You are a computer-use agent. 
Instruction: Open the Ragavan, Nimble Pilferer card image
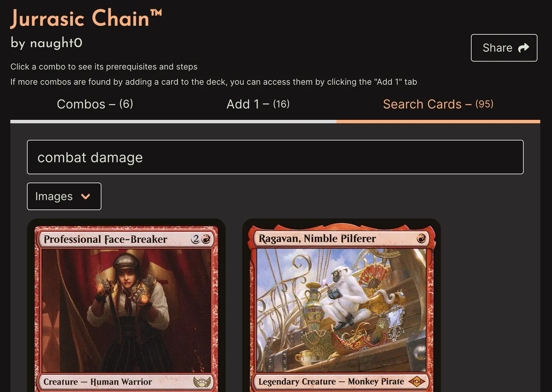click(342, 305)
